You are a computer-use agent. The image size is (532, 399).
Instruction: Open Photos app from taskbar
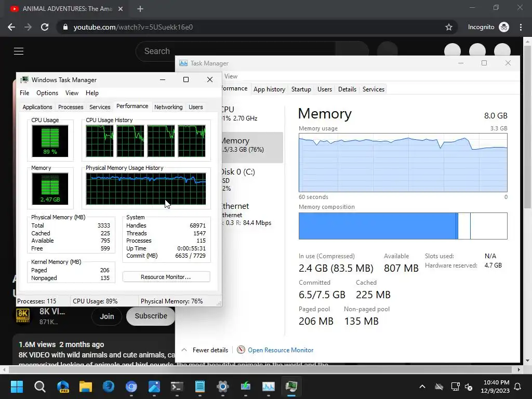click(x=154, y=386)
